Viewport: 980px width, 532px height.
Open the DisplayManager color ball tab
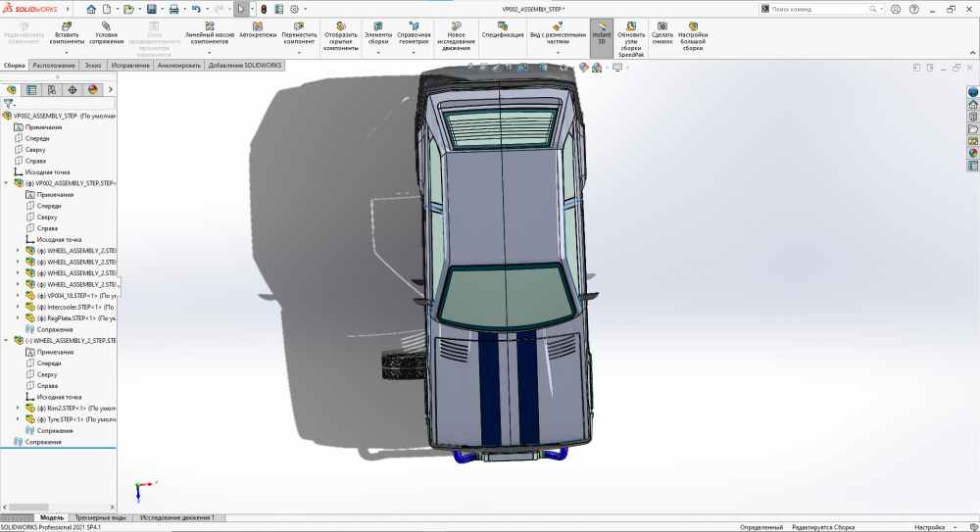(93, 89)
